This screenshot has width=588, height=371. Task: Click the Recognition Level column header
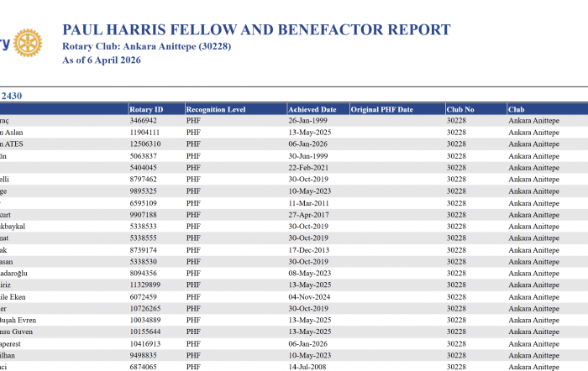(216, 109)
